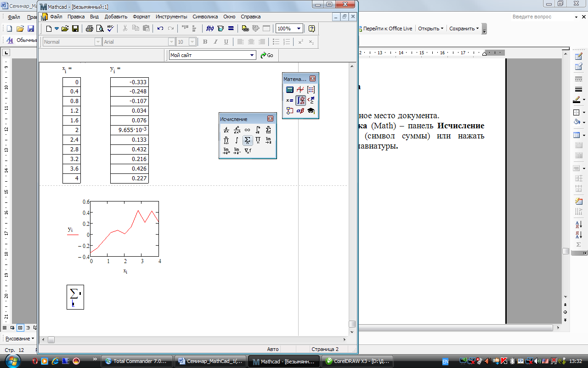
Task: Insert gradient operator
Action: coord(248,150)
